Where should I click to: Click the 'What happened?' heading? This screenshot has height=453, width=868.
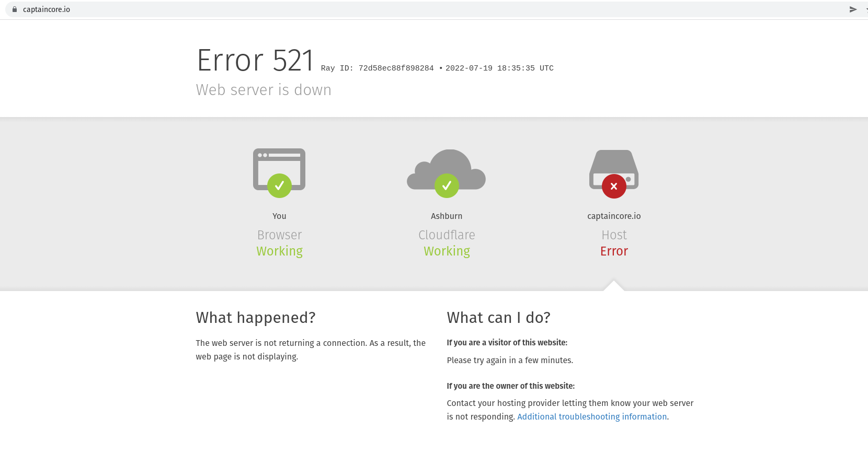click(256, 318)
